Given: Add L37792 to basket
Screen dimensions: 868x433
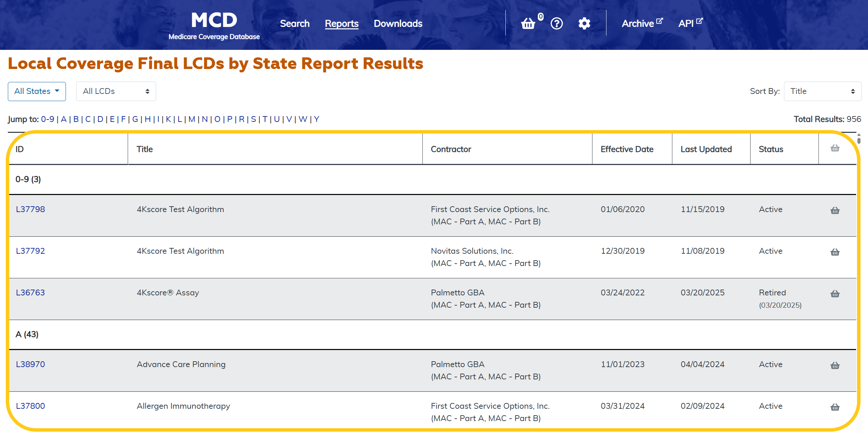Looking at the screenshot, I should pyautogui.click(x=835, y=252).
